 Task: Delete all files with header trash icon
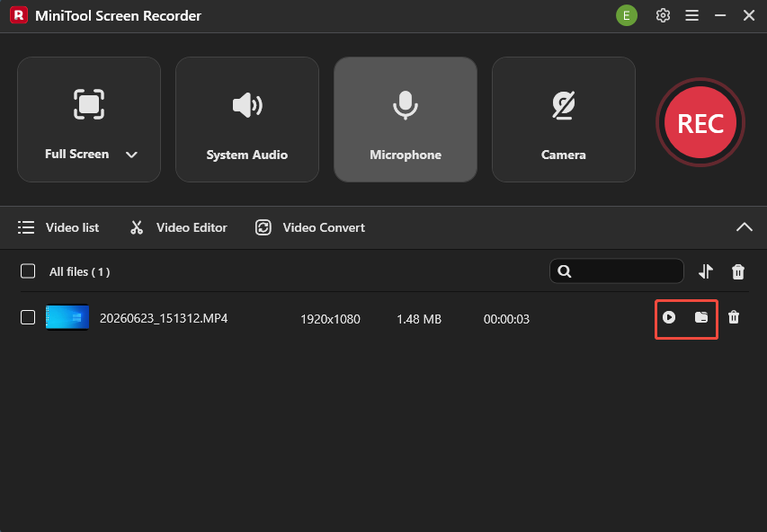(x=737, y=272)
